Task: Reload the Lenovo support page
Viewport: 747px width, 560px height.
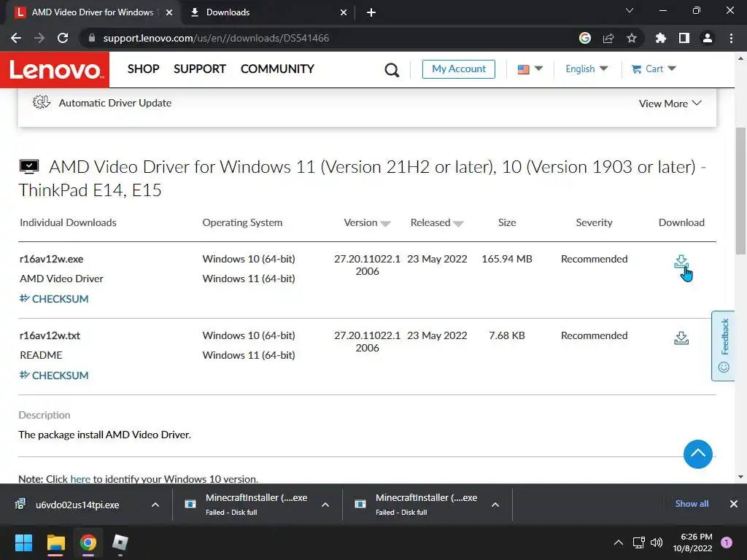Action: 63,38
